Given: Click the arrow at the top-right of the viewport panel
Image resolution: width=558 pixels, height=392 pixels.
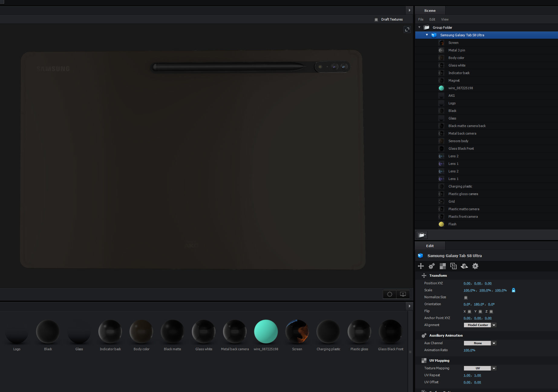Looking at the screenshot, I should pyautogui.click(x=410, y=10).
